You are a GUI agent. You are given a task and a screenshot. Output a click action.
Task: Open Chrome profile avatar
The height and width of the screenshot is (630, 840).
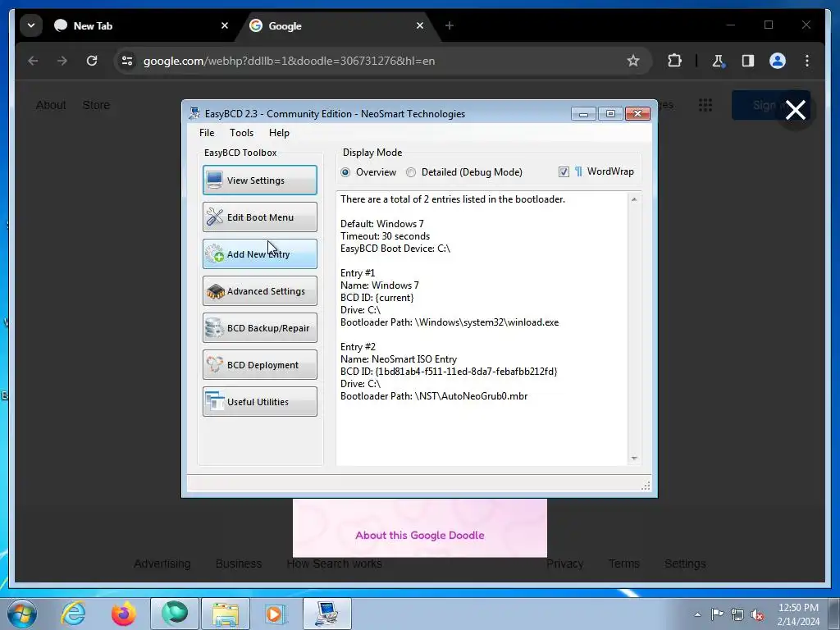pos(778,61)
